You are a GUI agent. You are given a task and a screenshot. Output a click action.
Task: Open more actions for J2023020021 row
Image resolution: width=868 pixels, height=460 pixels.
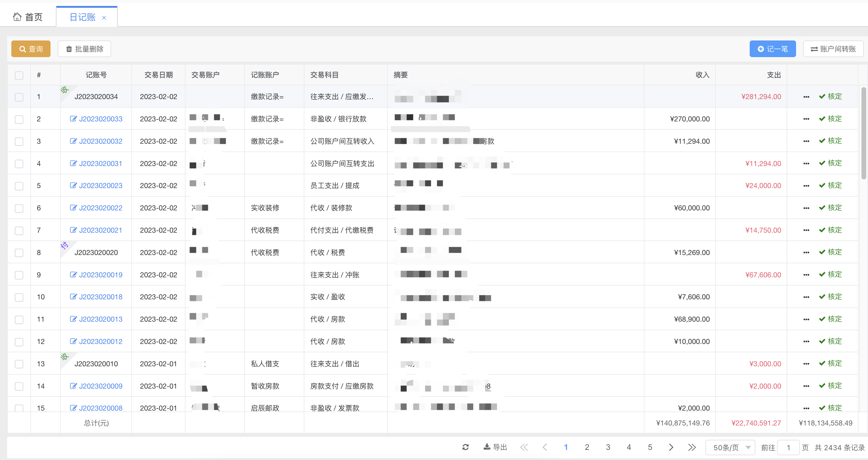[806, 230]
